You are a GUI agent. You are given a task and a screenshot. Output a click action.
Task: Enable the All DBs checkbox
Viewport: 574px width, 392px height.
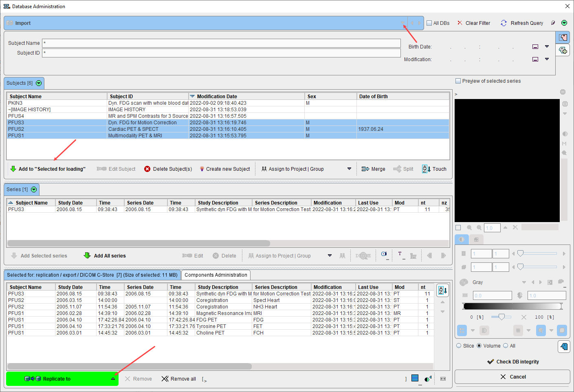(x=429, y=23)
